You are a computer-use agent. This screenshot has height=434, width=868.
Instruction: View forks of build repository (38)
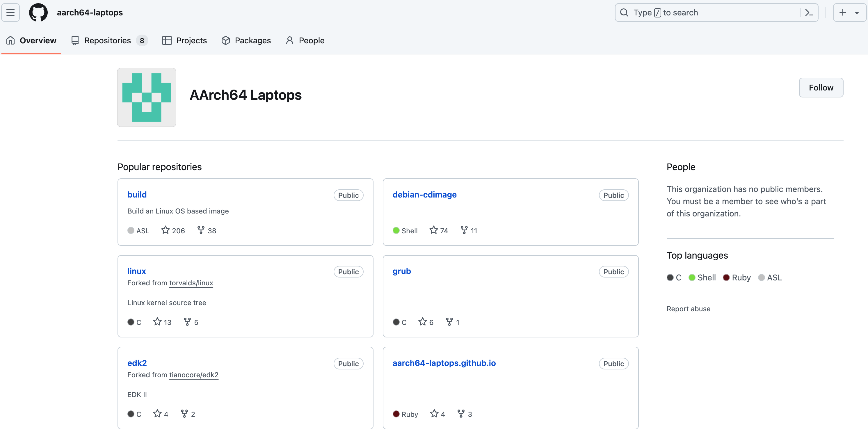click(x=207, y=230)
